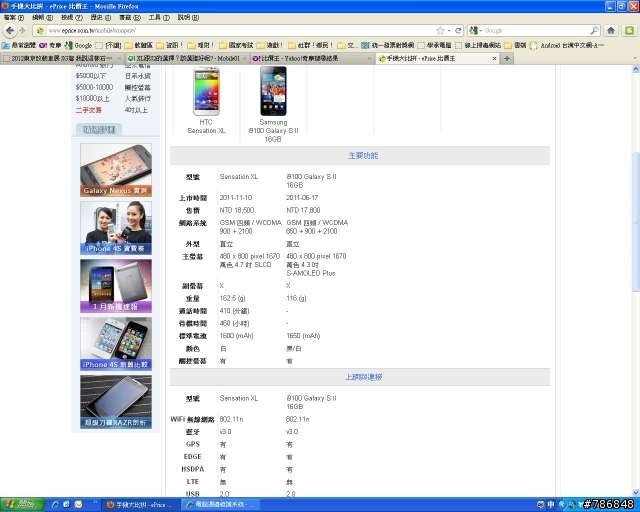Open the 超級刀鋒 RAZR banner
This screenshot has height=512, width=640.
[x=116, y=402]
